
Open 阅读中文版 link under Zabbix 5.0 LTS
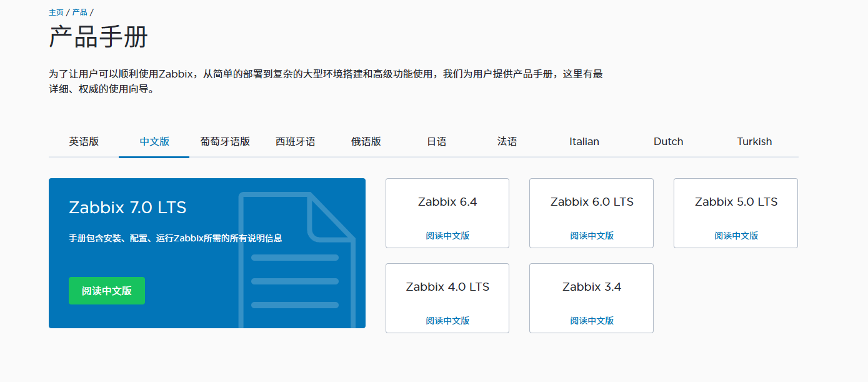pyautogui.click(x=736, y=236)
